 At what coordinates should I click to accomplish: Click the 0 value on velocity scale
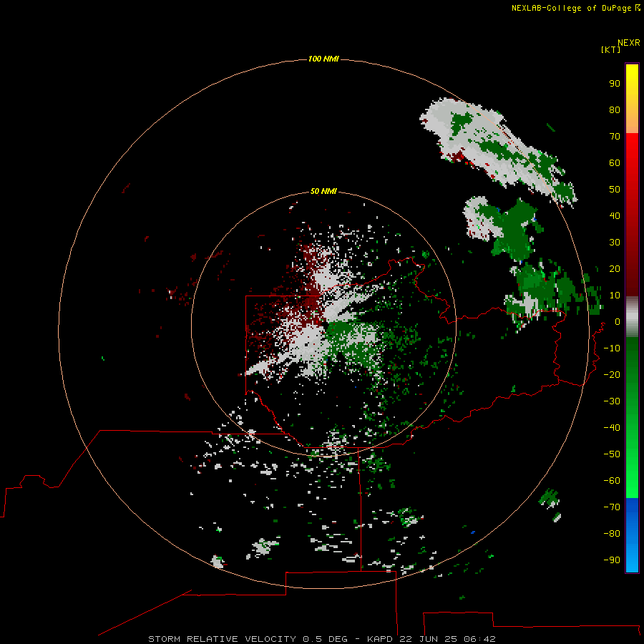618,321
